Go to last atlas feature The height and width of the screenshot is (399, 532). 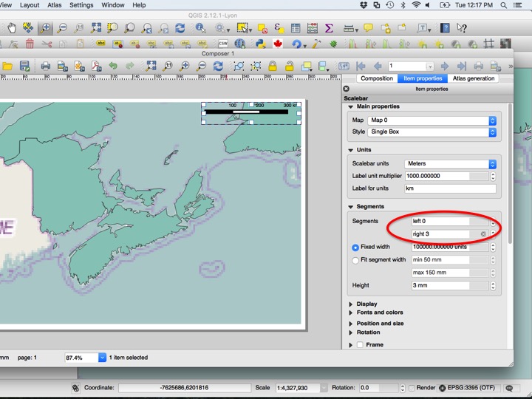coord(461,66)
